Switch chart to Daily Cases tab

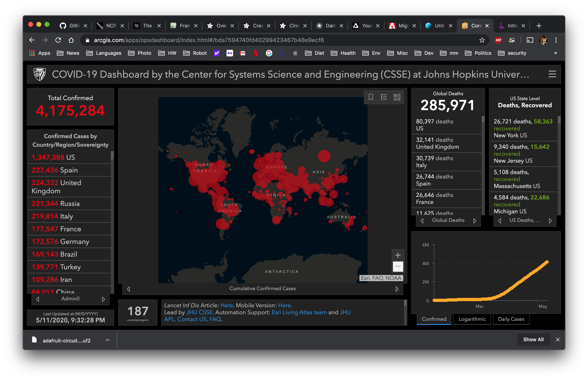(x=511, y=319)
